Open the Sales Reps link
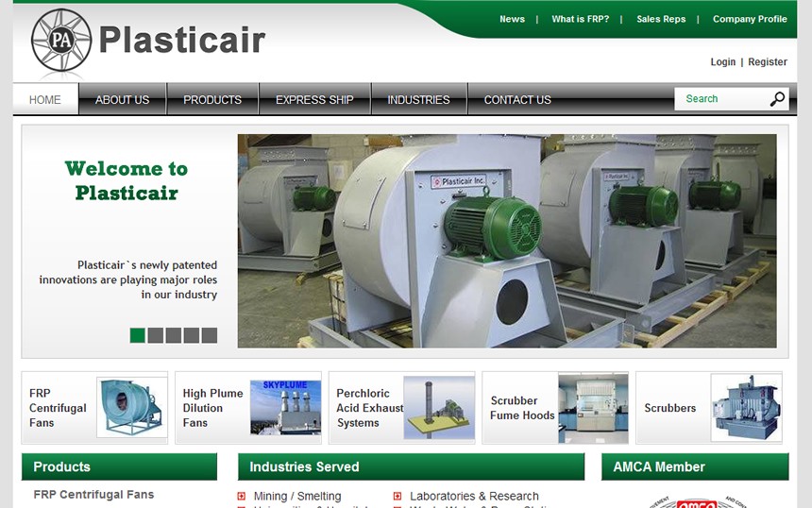The image size is (812, 508). point(661,19)
